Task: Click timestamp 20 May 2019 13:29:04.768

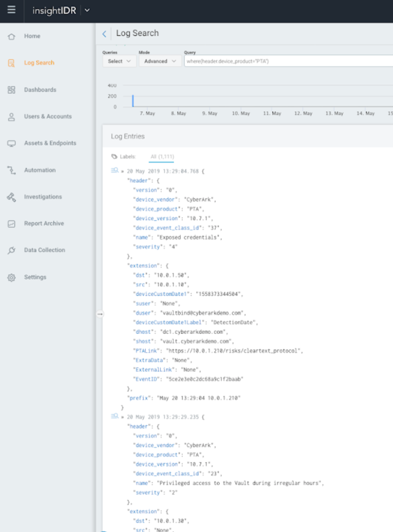Action: coord(163,171)
